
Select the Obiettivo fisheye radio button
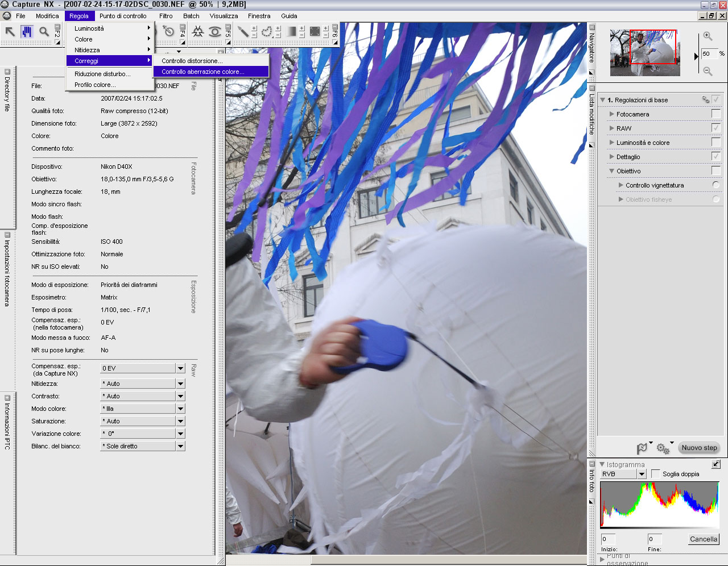716,199
